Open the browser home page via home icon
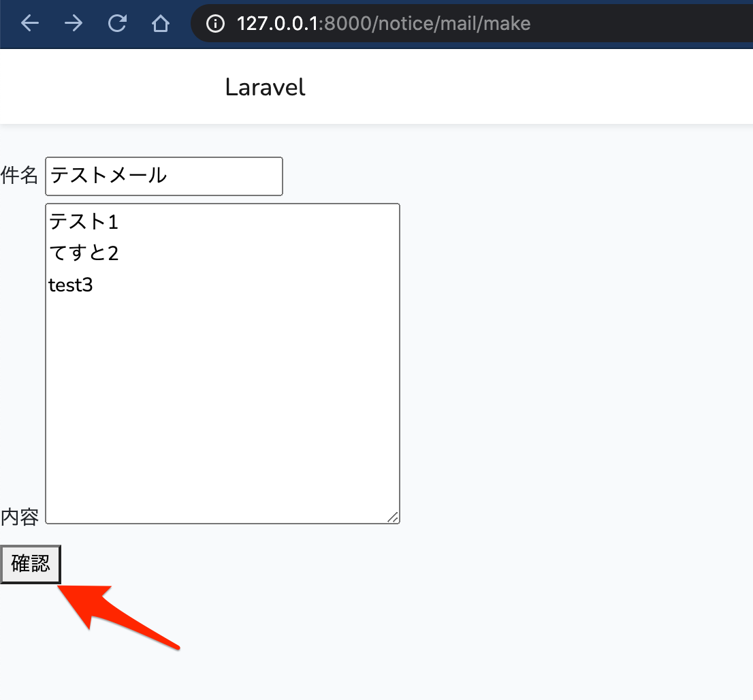The width and height of the screenshot is (753, 700). tap(160, 23)
